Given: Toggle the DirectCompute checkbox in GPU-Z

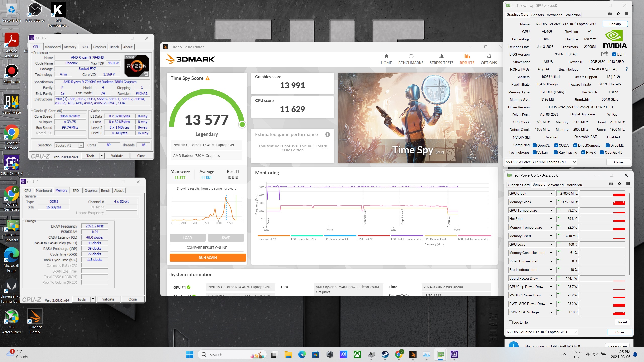Looking at the screenshot, I should pos(575,145).
